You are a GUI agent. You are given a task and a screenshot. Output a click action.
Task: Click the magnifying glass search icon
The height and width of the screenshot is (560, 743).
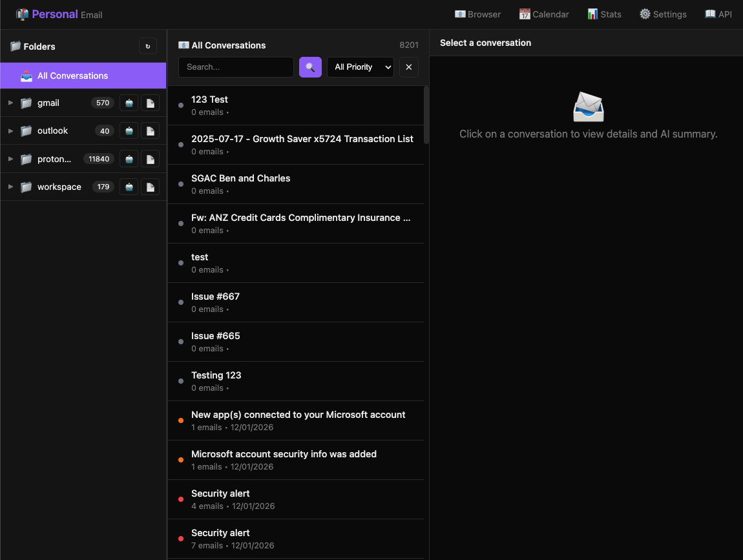pyautogui.click(x=310, y=67)
